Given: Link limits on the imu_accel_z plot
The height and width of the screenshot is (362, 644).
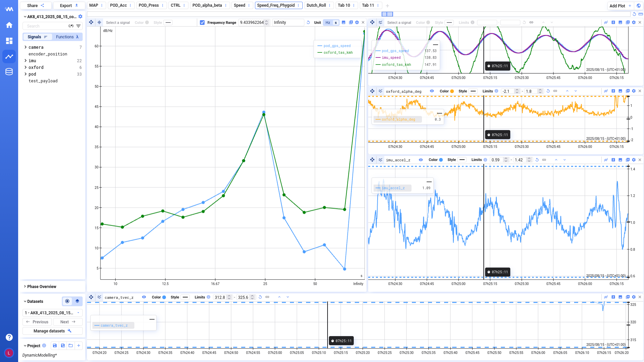Looking at the screenshot, I should (544, 160).
